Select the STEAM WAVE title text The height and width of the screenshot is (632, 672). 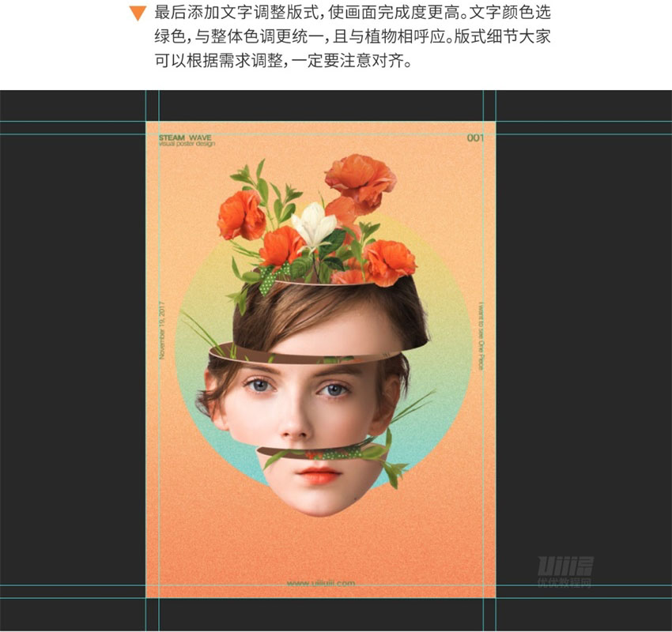(185, 137)
